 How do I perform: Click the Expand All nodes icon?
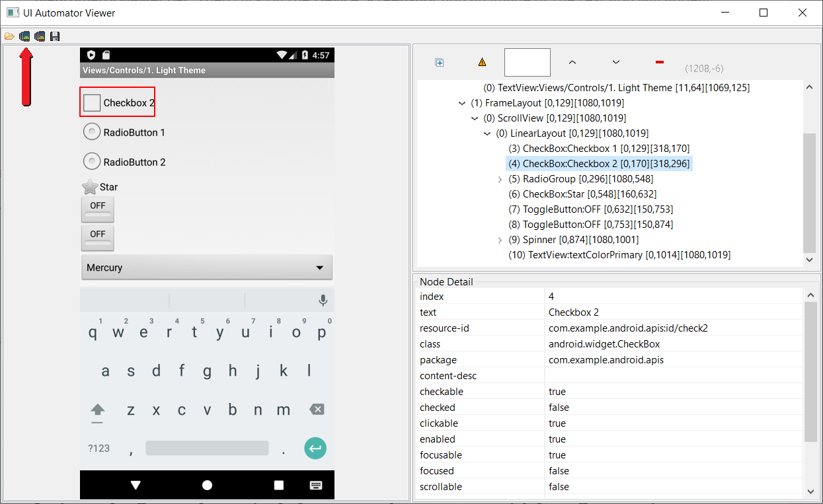click(x=439, y=61)
